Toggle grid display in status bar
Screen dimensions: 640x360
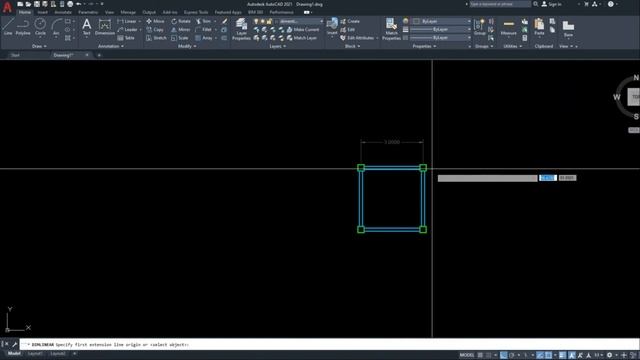tap(480, 355)
